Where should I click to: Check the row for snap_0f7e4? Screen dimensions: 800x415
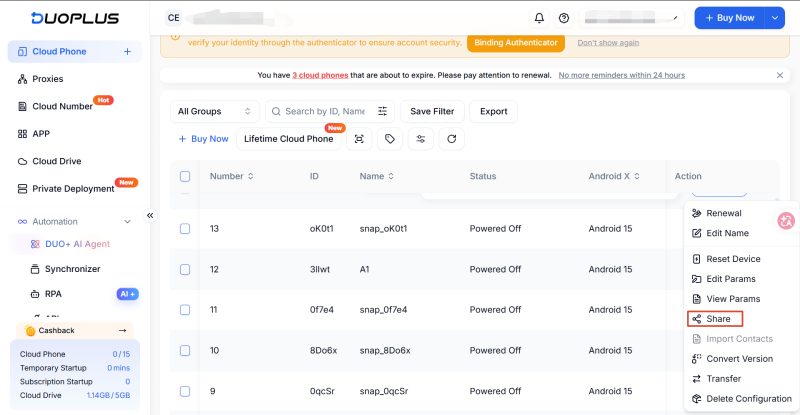(x=185, y=310)
